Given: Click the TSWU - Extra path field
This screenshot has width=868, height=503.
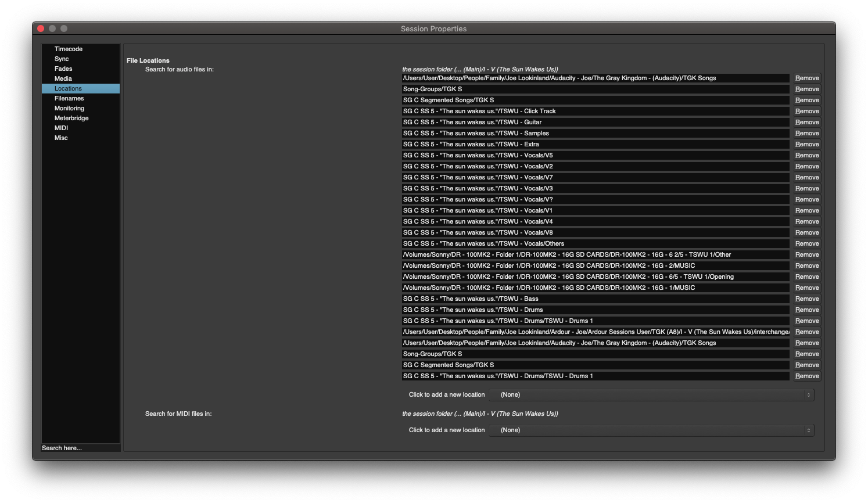Looking at the screenshot, I should pos(595,145).
